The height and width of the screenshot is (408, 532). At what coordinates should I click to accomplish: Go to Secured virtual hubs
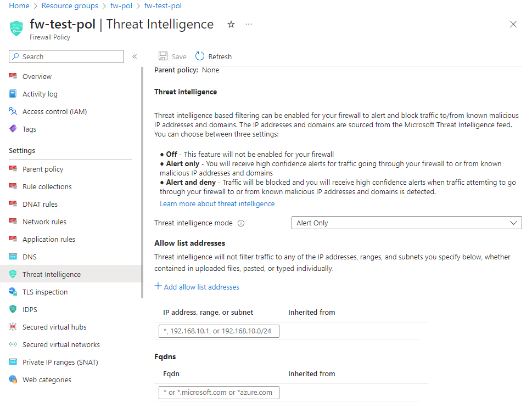point(54,327)
